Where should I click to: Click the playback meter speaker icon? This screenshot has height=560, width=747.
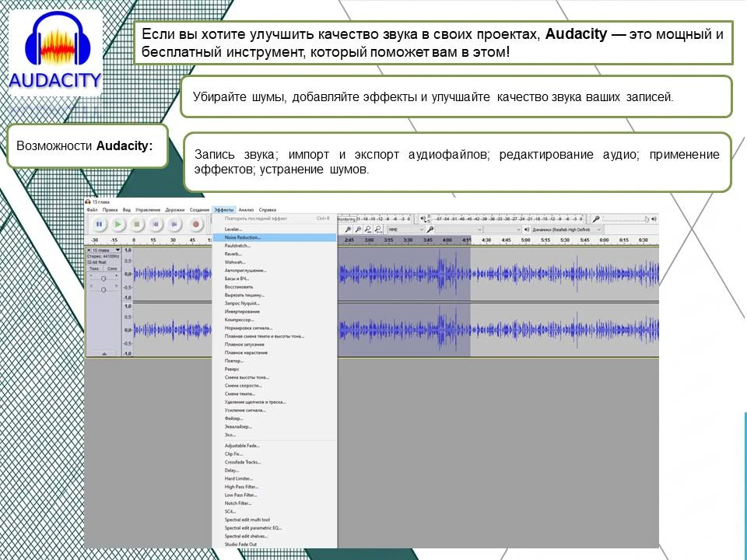(x=423, y=219)
